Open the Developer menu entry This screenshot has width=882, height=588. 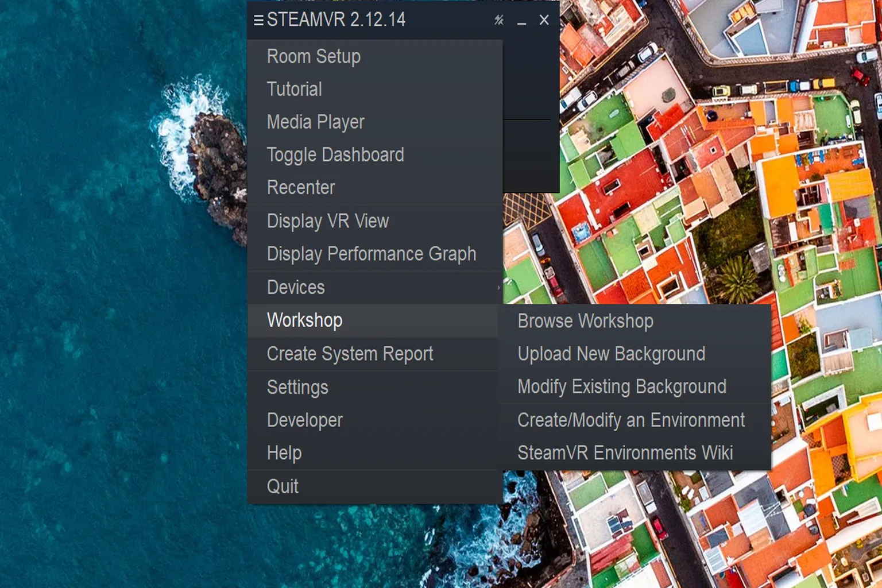373,420
